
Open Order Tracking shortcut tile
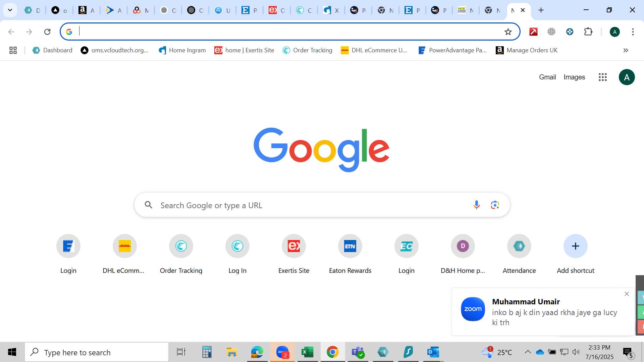181,254
